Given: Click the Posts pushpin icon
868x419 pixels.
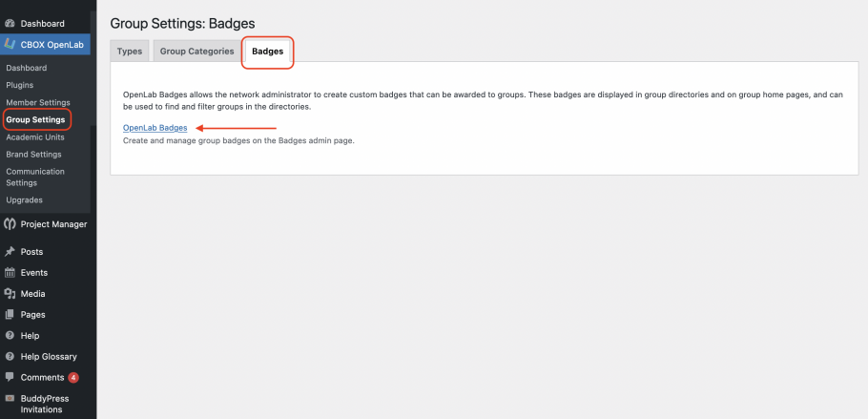Looking at the screenshot, I should (x=10, y=252).
